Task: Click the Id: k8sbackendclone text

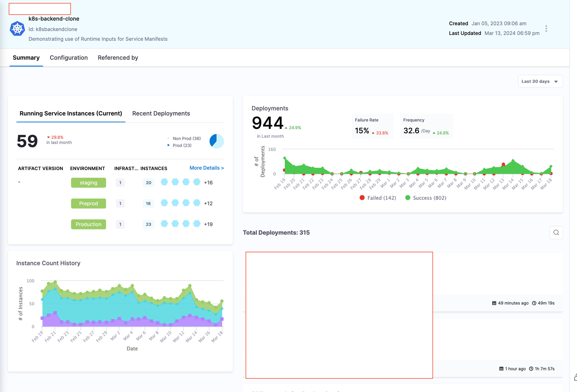Action: [x=53, y=29]
